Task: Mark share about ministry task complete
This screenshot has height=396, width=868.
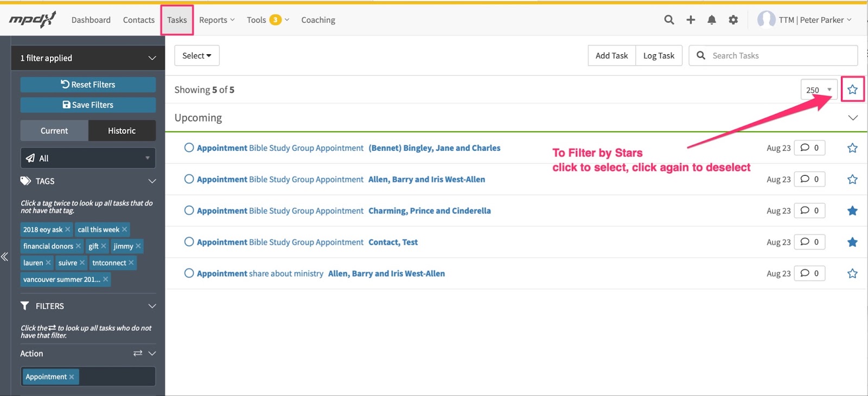Action: [189, 273]
